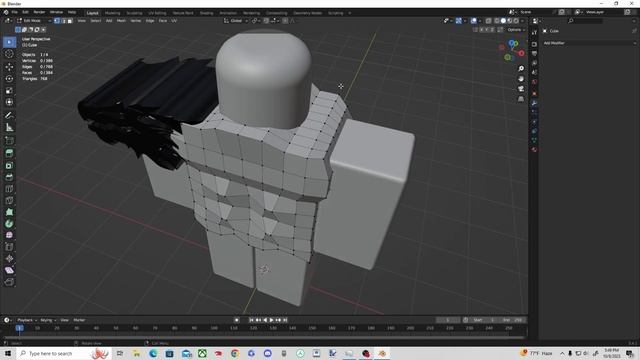The width and height of the screenshot is (640, 360).
Task: Click the properties search field
Action: point(585,21)
